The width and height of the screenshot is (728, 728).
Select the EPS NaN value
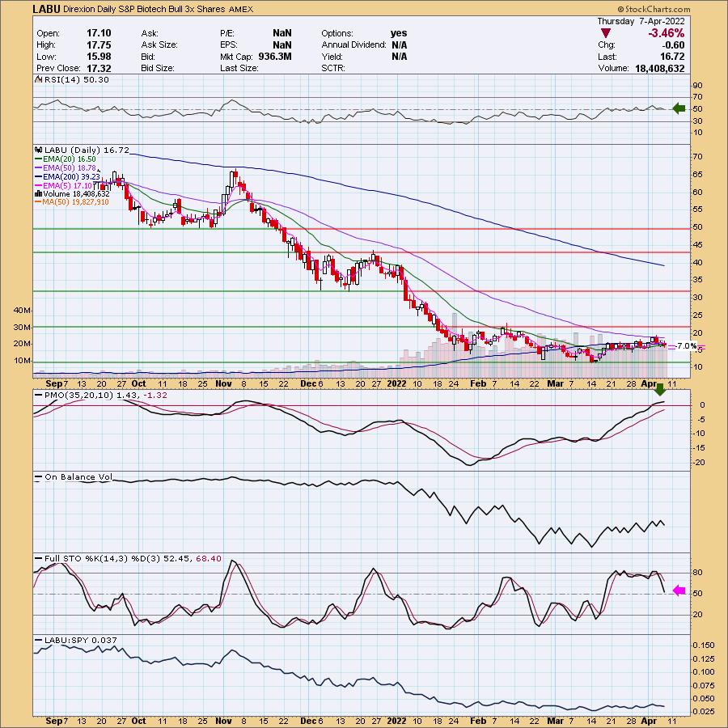(x=282, y=45)
